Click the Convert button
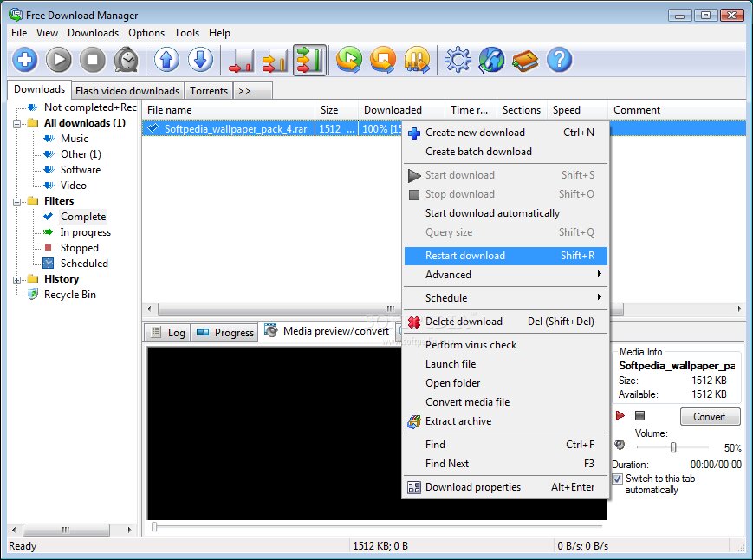Screen dimensions: 753x560 pyautogui.click(x=710, y=416)
